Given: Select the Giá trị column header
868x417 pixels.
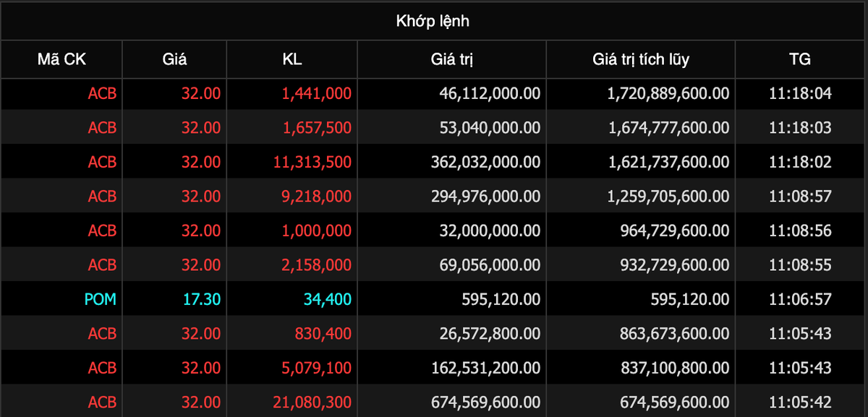Looking at the screenshot, I should pyautogui.click(x=452, y=59).
